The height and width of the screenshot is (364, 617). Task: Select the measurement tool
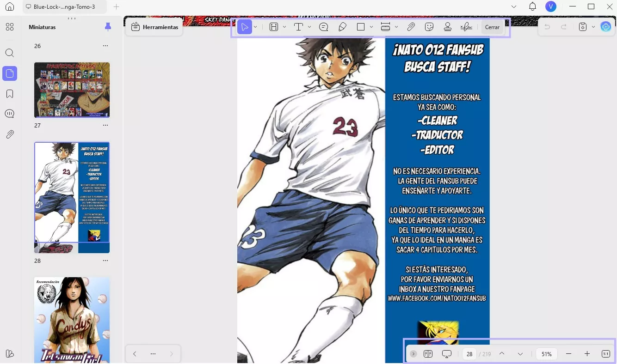tap(386, 27)
